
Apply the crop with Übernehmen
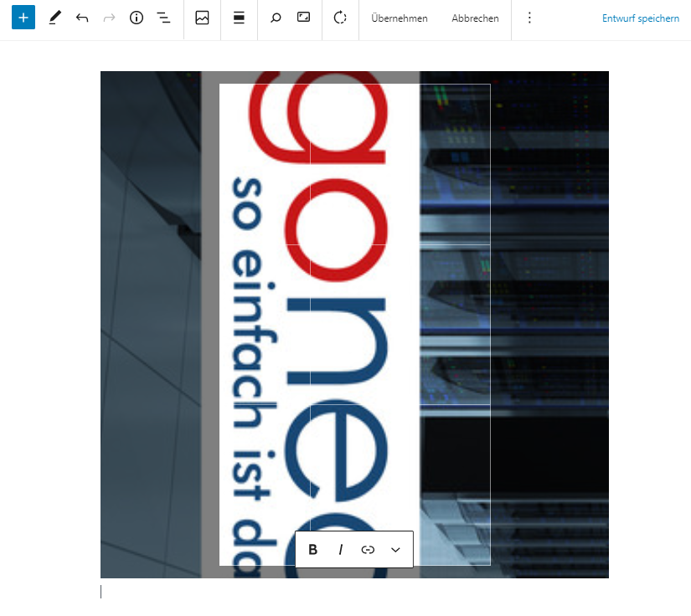(x=400, y=18)
